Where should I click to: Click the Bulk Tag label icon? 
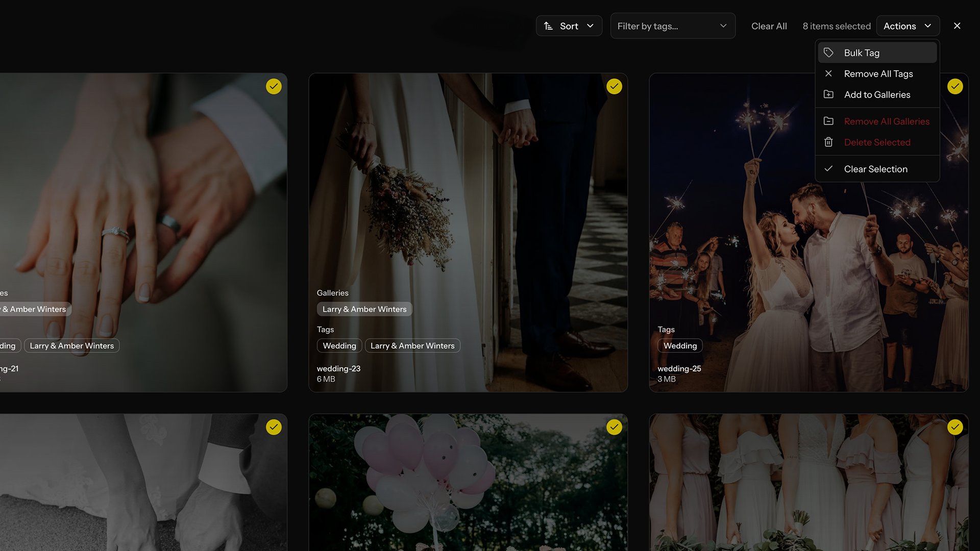[x=828, y=53]
